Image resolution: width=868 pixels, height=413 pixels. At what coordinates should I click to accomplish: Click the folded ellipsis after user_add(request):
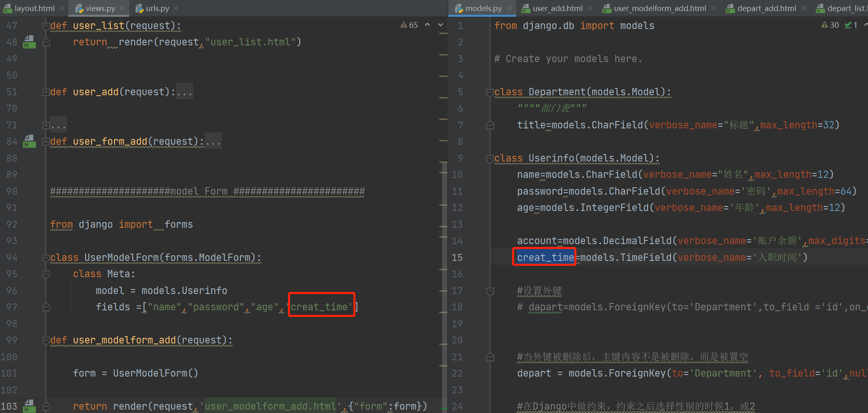click(x=184, y=92)
